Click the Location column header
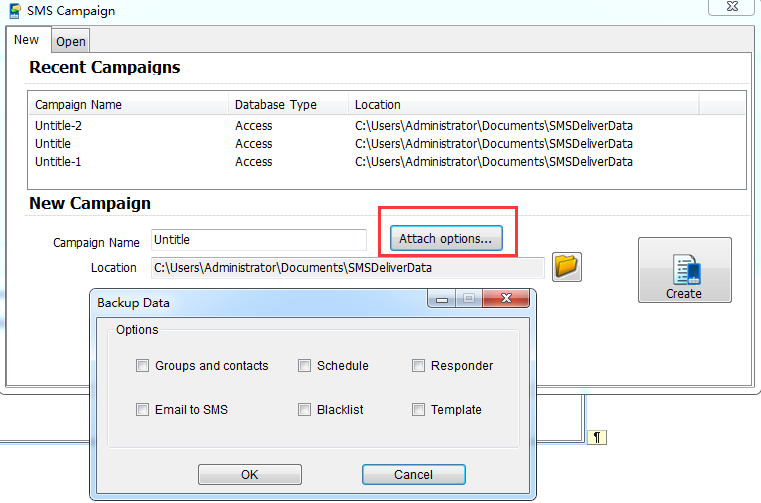 pos(524,104)
